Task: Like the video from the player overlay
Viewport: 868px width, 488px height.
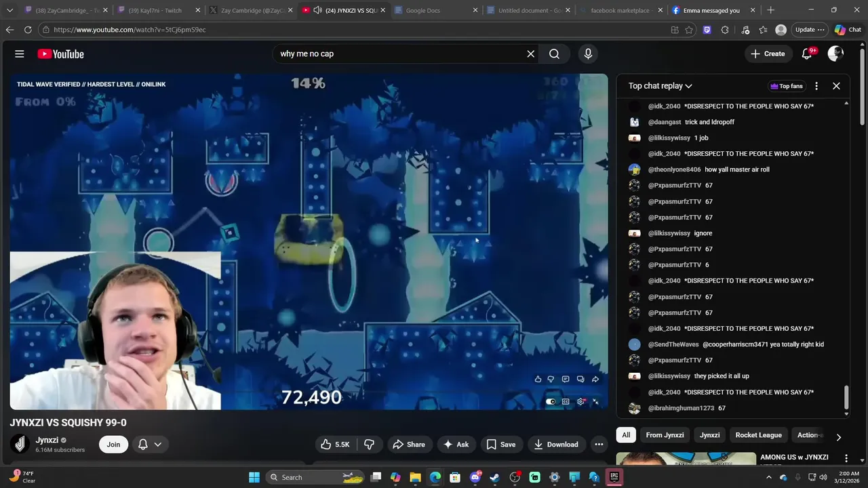Action: click(x=538, y=379)
